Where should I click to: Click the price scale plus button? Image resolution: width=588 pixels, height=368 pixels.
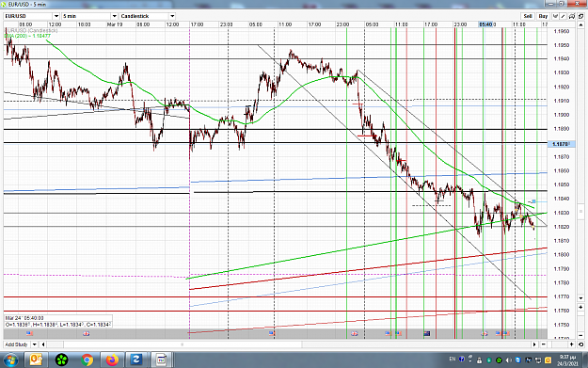coord(580,307)
